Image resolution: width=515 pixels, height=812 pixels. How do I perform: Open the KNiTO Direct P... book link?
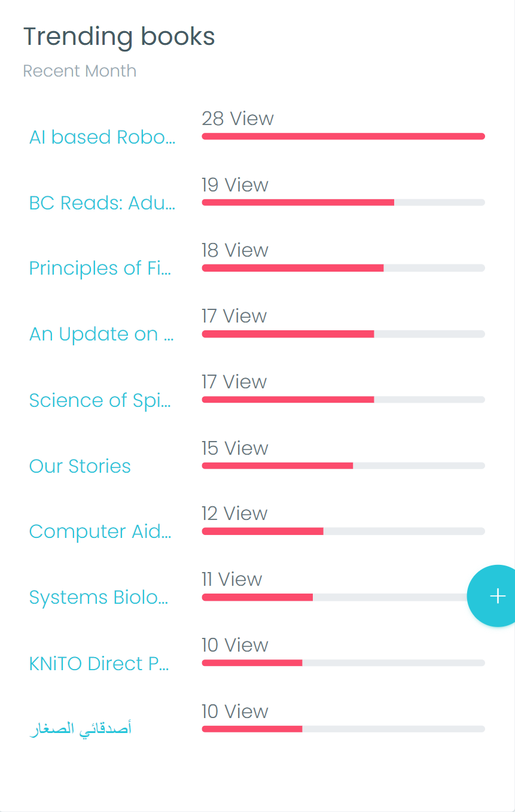pyautogui.click(x=99, y=663)
